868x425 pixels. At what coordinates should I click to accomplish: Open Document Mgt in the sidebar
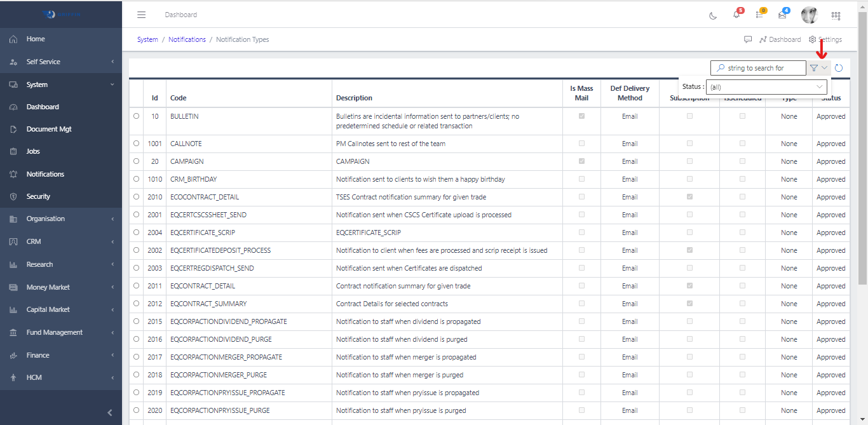49,129
